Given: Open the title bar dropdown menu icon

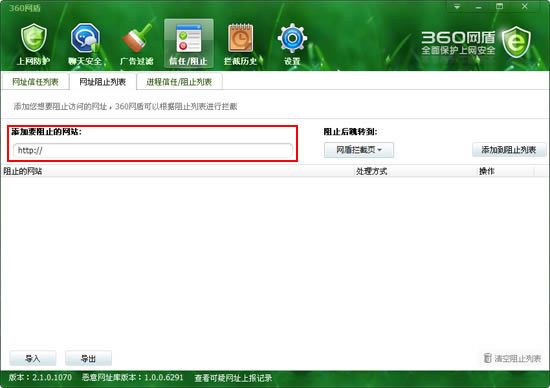Looking at the screenshot, I should tap(457, 6).
